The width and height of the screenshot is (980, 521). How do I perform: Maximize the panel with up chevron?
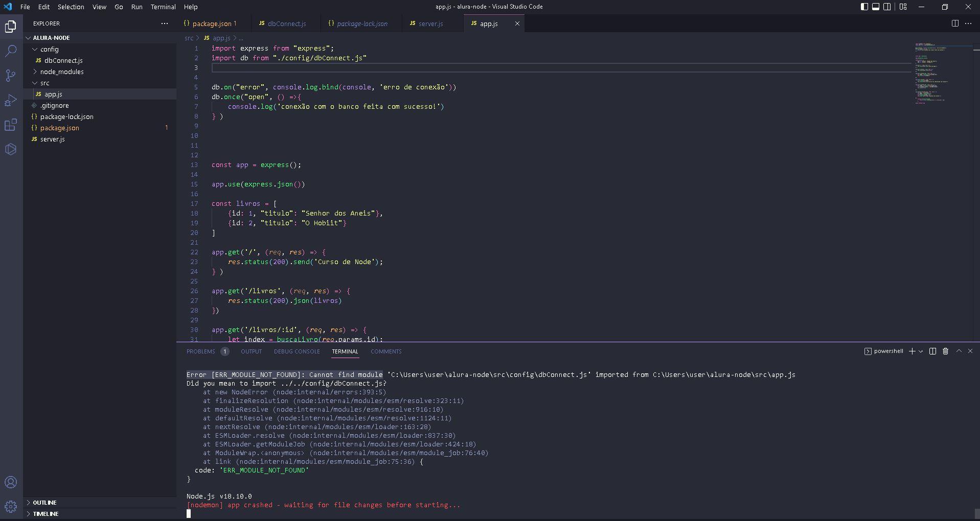[x=959, y=351]
